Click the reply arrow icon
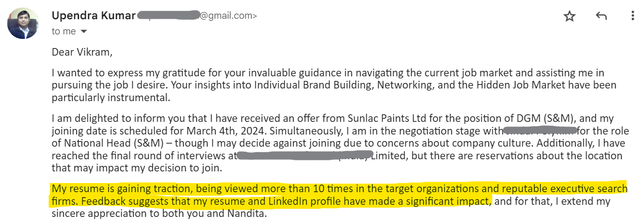The image size is (644, 223). click(601, 16)
